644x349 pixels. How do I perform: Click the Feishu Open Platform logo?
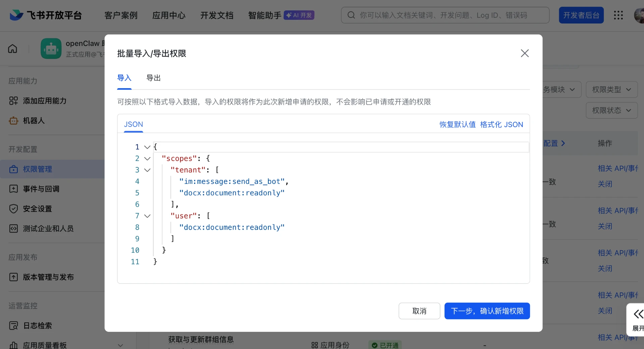[x=46, y=15]
